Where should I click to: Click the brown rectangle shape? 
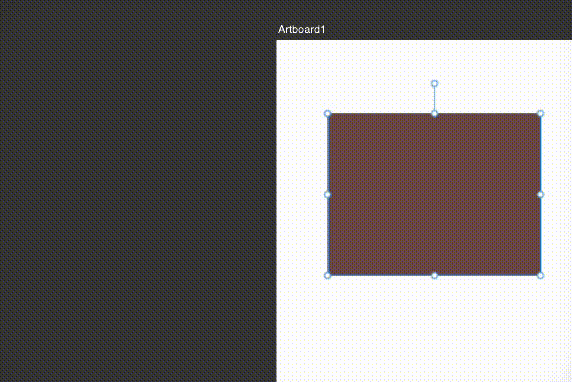tap(434, 194)
